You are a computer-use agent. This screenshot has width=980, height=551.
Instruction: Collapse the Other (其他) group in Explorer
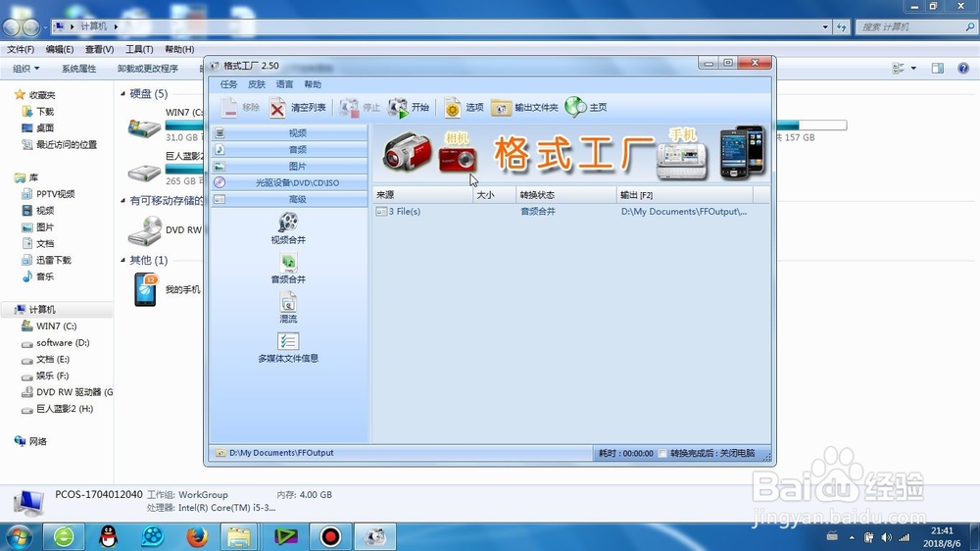(123, 260)
